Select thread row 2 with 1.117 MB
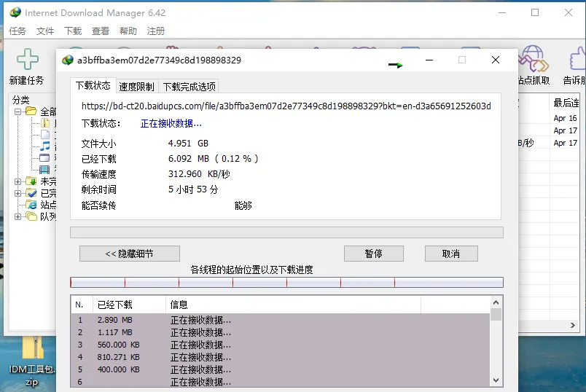The height and width of the screenshot is (392, 586). click(x=281, y=332)
